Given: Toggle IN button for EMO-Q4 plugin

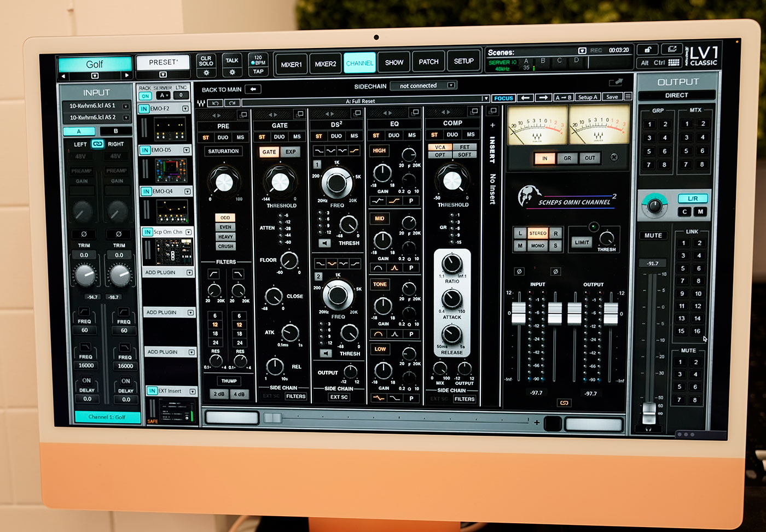Looking at the screenshot, I should tap(147, 191).
